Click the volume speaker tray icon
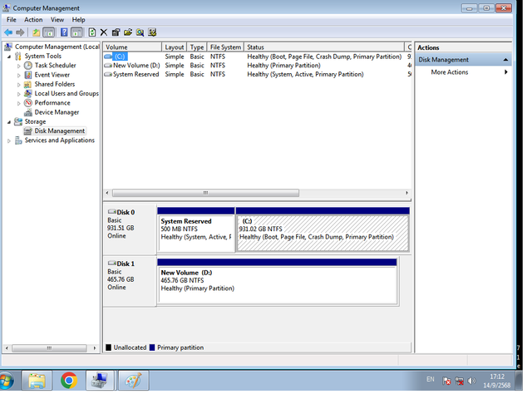Viewport: 532px width, 399px height. 471,381
